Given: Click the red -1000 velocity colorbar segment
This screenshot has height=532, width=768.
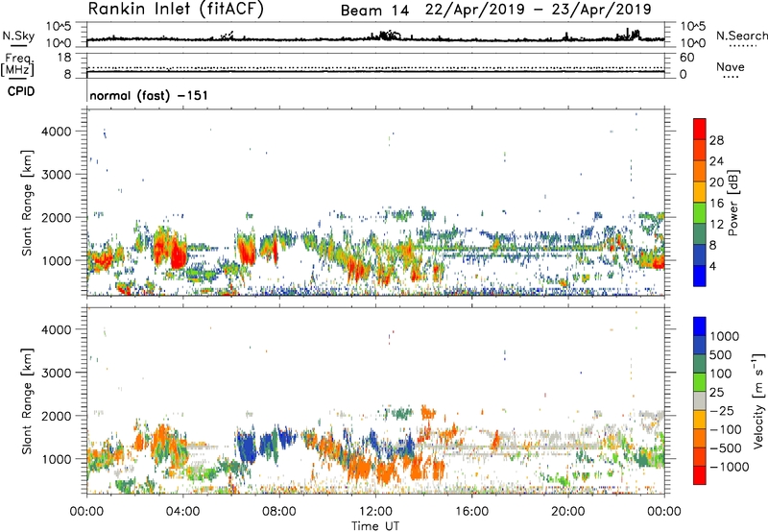Looking at the screenshot, I should coord(700,475).
